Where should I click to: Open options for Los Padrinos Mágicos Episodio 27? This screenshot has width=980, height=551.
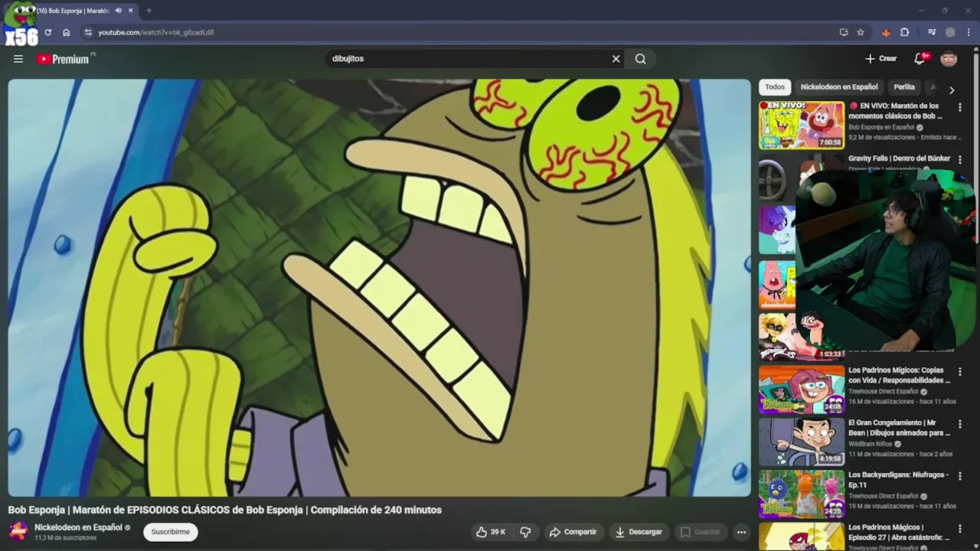point(960,529)
